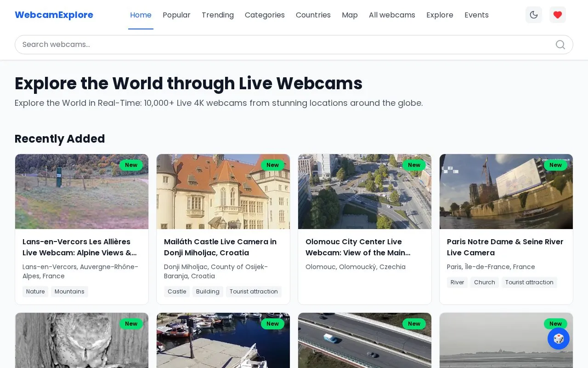
Task: Open the highway traffic webcam thumbnail
Action: (365, 340)
